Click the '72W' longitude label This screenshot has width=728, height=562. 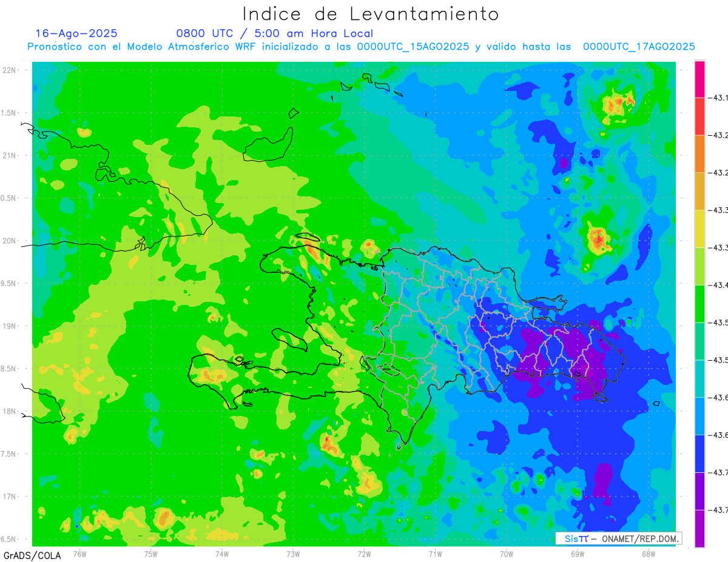coord(364,554)
